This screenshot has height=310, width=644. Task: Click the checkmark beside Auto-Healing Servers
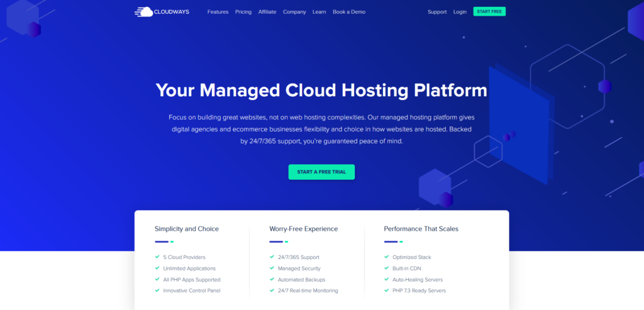point(386,279)
